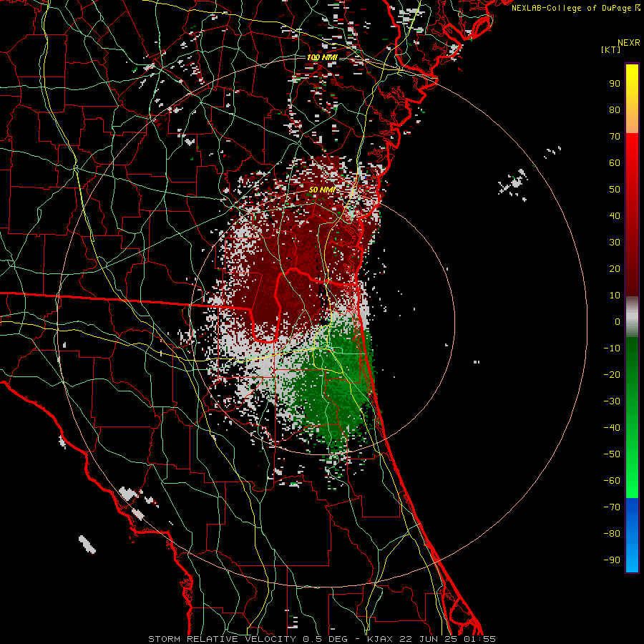644x644 pixels.
Task: Click the -50 value on the velocity scale
Action: [612, 454]
